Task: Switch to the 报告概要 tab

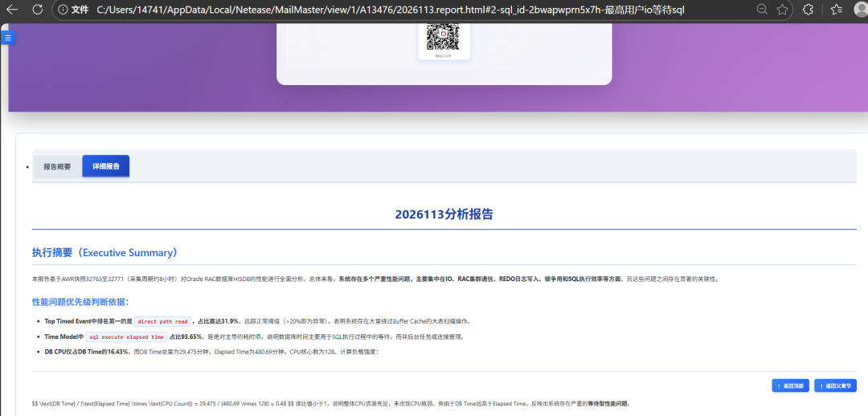Action: click(58, 166)
